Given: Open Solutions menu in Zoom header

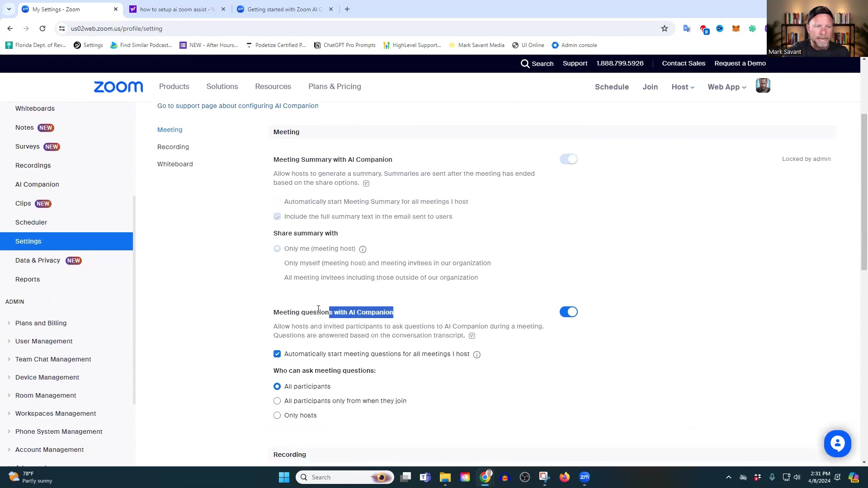Looking at the screenshot, I should (222, 86).
